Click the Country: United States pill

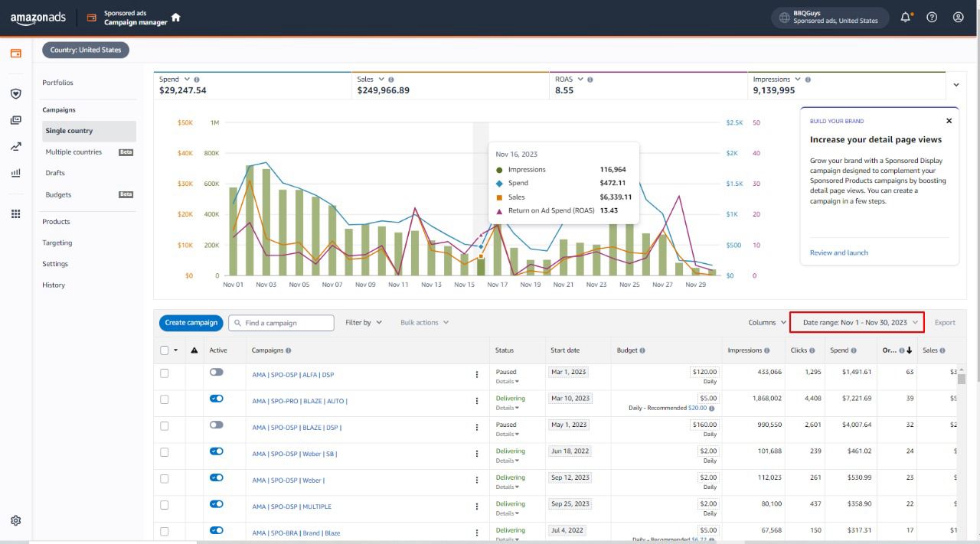[x=86, y=50]
